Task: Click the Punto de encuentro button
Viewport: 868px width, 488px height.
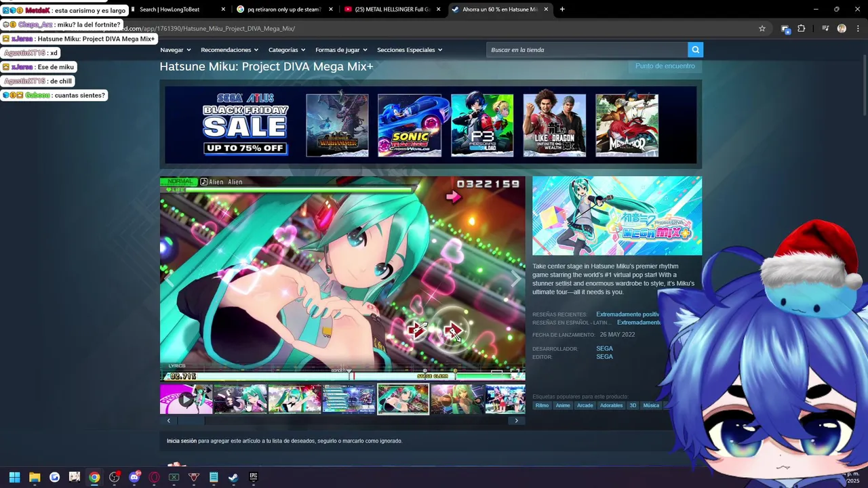Action: 665,66
